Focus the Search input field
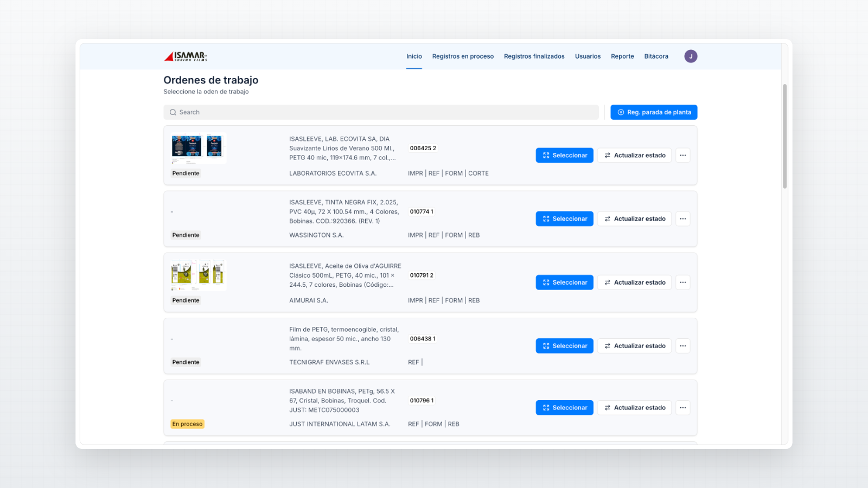This screenshot has width=868, height=488. [x=381, y=112]
